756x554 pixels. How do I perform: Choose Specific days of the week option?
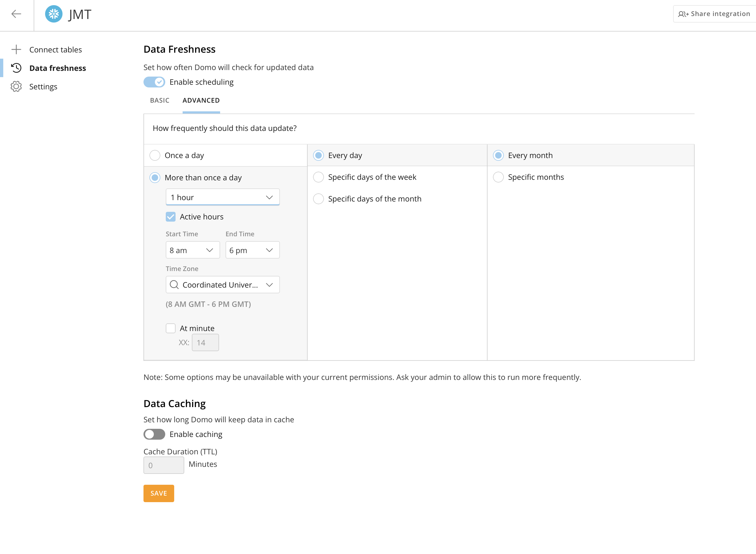tap(318, 177)
